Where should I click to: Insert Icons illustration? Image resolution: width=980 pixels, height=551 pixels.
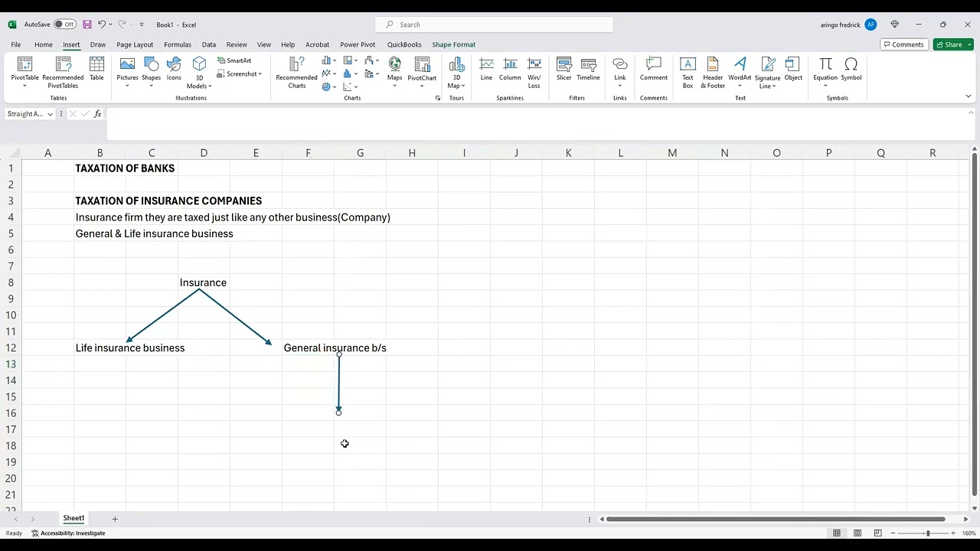pos(174,69)
